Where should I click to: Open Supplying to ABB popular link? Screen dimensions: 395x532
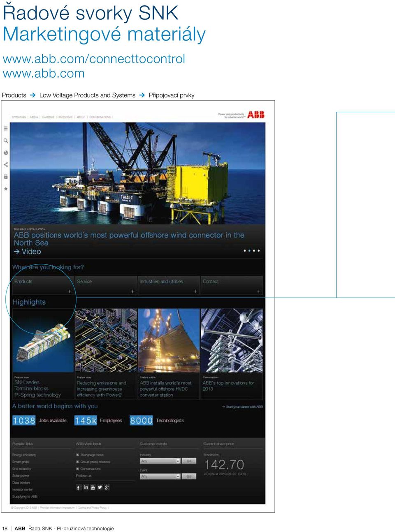coord(25,497)
